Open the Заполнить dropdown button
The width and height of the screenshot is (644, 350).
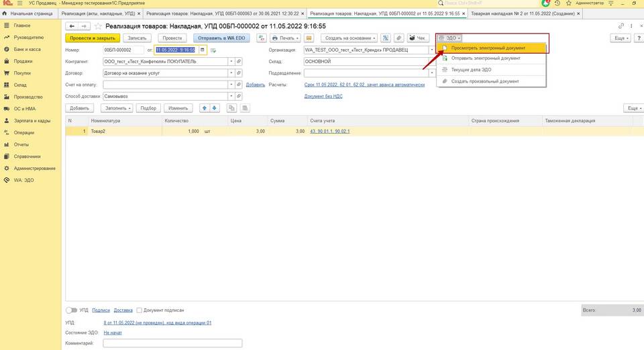117,108
